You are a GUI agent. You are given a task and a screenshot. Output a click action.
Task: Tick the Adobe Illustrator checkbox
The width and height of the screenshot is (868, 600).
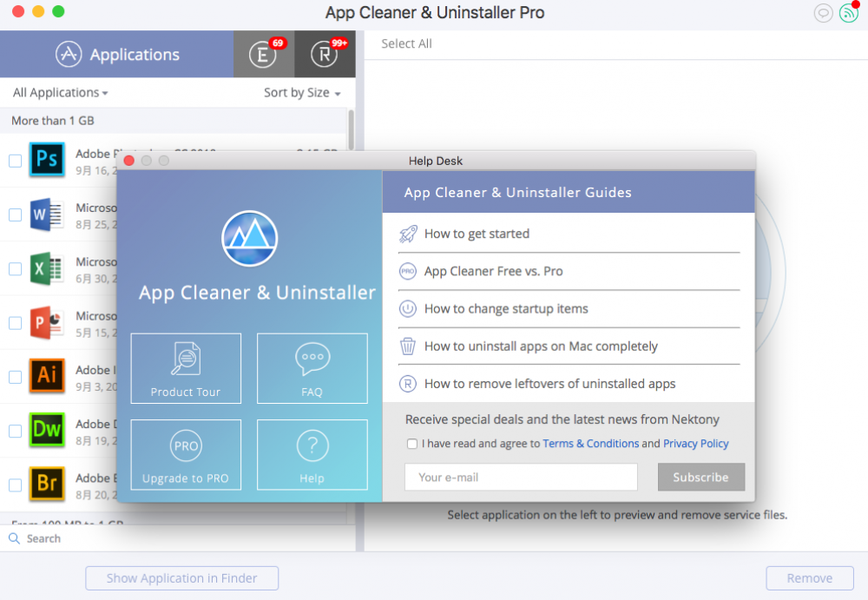[x=16, y=378]
